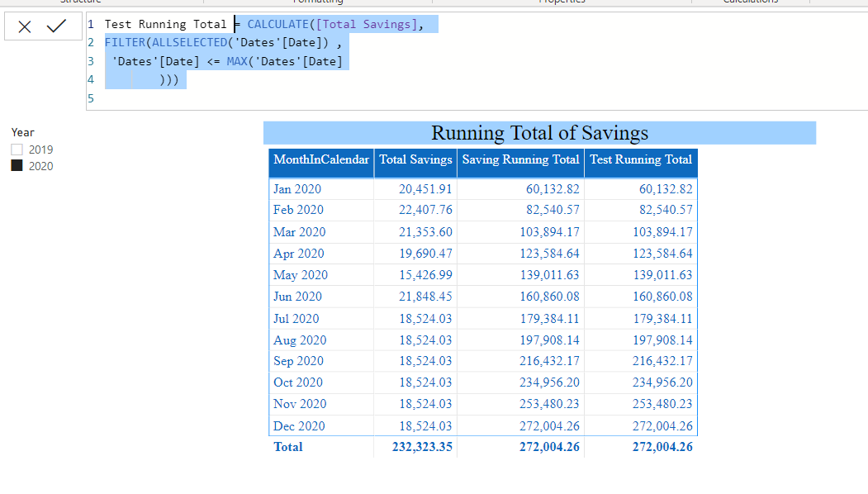Viewport: 868px width, 494px height.
Task: Select the Jul 2020 row label
Action: (296, 319)
